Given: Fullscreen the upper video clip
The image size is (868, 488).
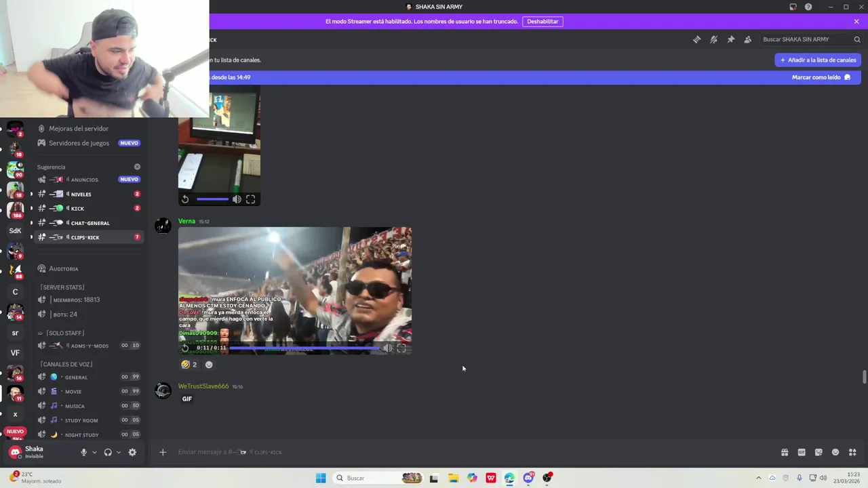Looking at the screenshot, I should tap(250, 199).
